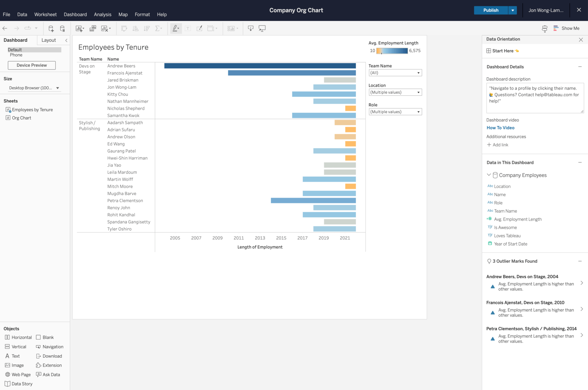Click the Avg. Employment Length color legend
Screen dimensions: 588x390
392,51
